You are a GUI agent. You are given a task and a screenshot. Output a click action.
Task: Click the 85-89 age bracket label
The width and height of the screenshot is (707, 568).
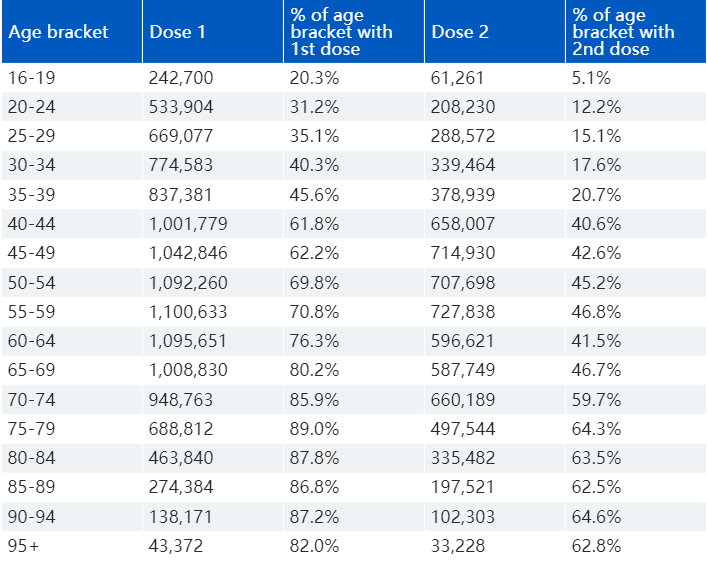pos(32,487)
